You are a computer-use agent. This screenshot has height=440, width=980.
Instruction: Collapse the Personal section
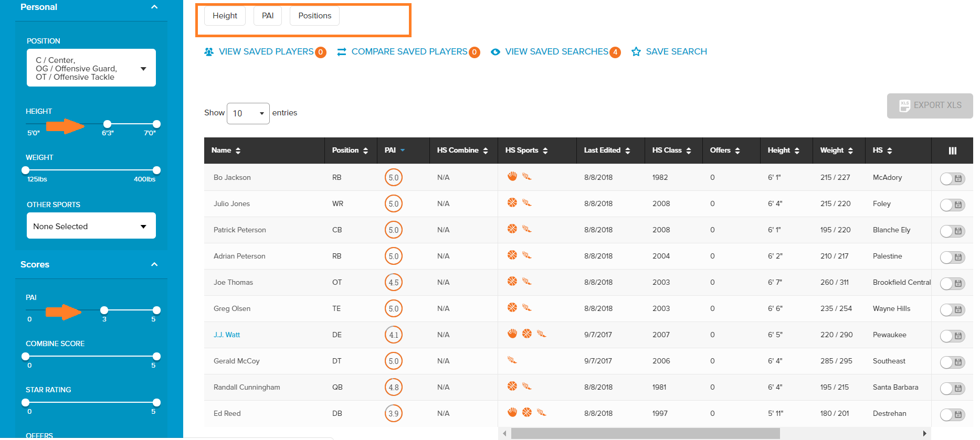tap(154, 7)
